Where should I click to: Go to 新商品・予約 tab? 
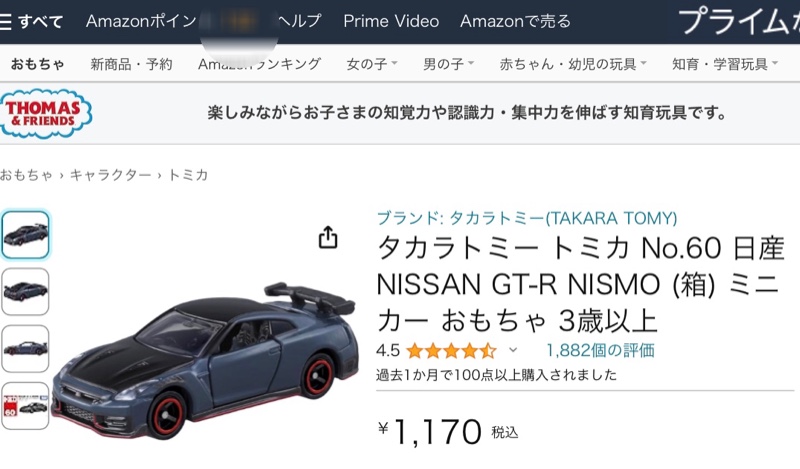pyautogui.click(x=132, y=64)
